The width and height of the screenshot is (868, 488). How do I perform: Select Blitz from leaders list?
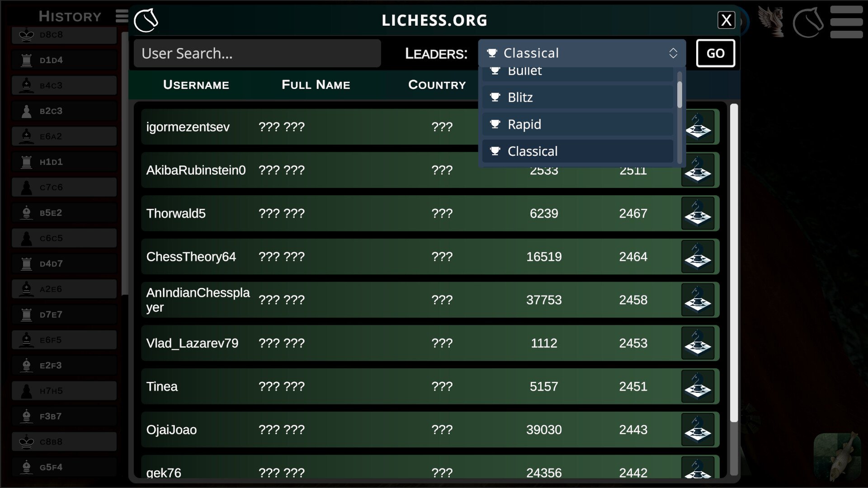pyautogui.click(x=577, y=98)
